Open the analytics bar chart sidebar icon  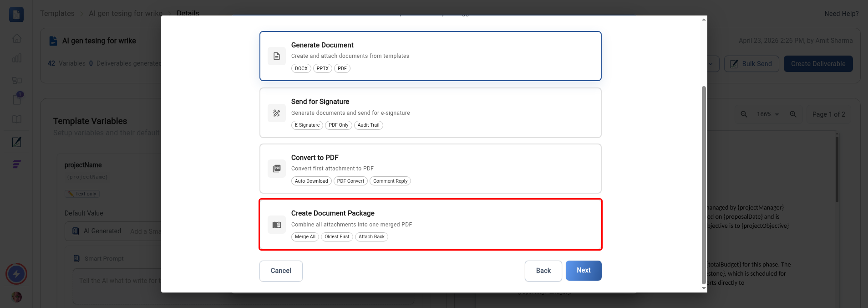tap(17, 58)
